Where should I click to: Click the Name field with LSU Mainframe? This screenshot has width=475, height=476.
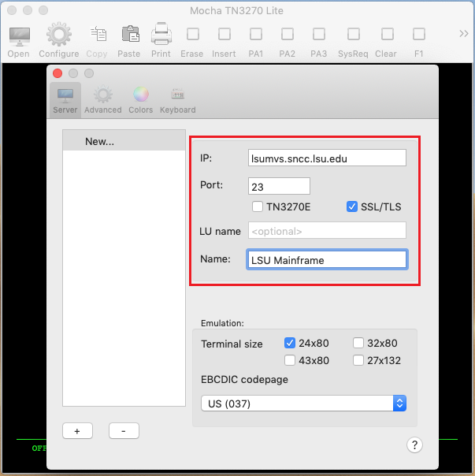327,259
